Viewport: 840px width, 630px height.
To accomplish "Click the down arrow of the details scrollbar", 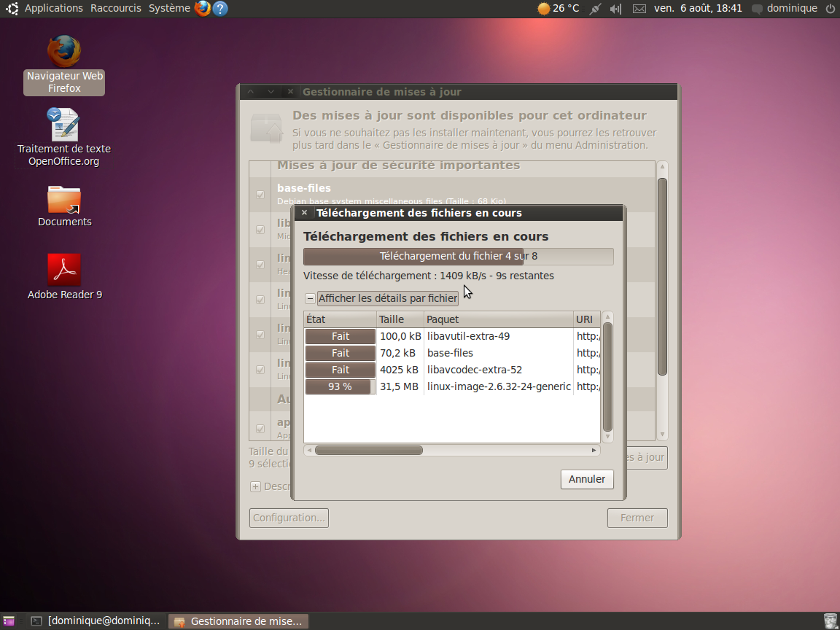I will [607, 437].
